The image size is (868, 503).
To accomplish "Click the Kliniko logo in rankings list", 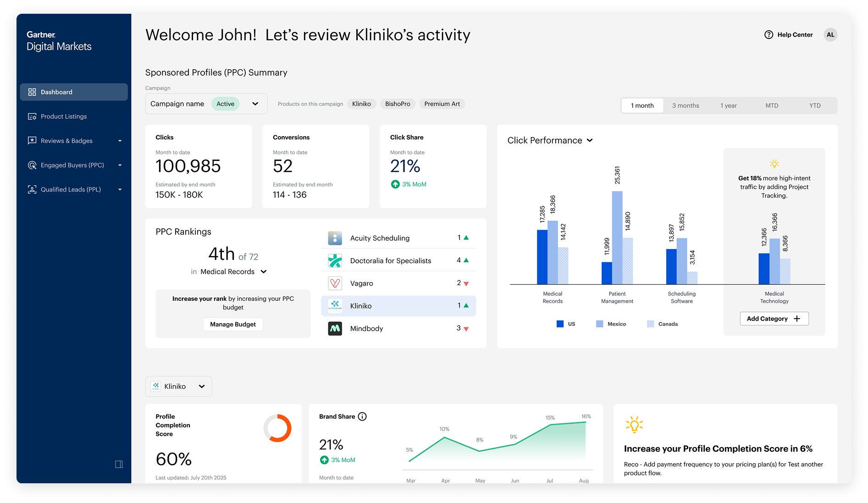I will click(x=335, y=306).
